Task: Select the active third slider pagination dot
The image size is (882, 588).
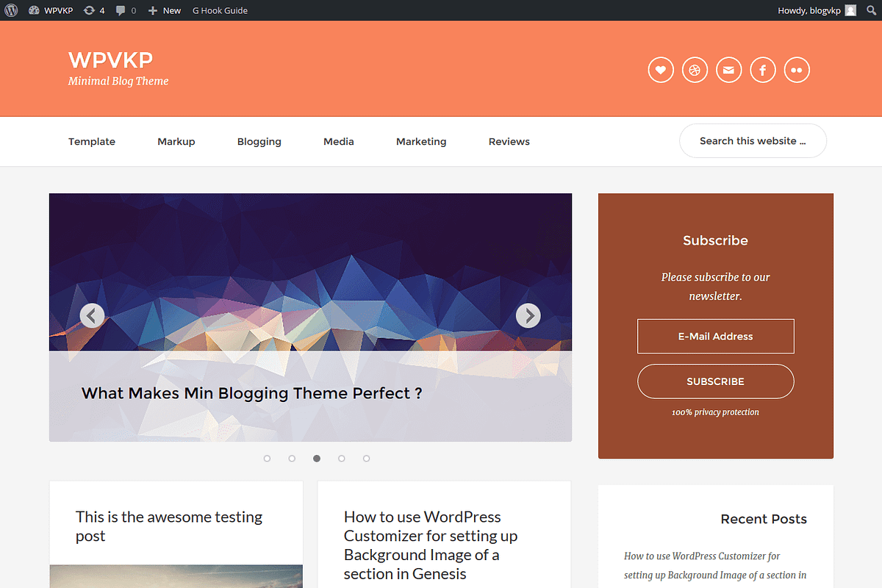Action: pos(317,459)
